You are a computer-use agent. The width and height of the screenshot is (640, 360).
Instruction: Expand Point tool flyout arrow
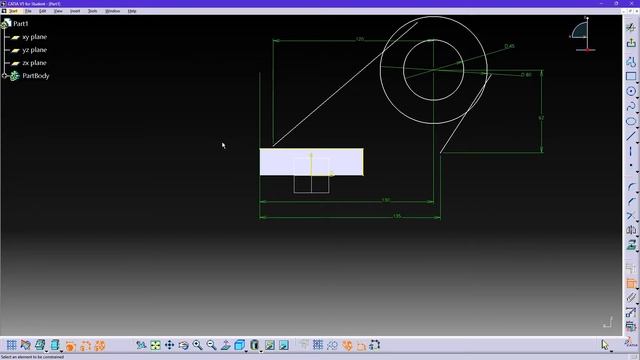[x=637, y=171]
